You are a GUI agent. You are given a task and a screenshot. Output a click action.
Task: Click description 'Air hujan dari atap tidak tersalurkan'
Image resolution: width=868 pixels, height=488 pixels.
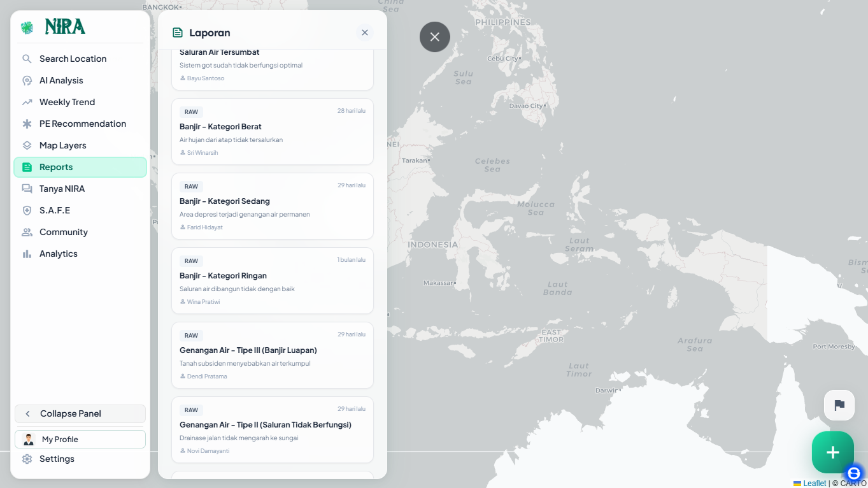[231, 140]
